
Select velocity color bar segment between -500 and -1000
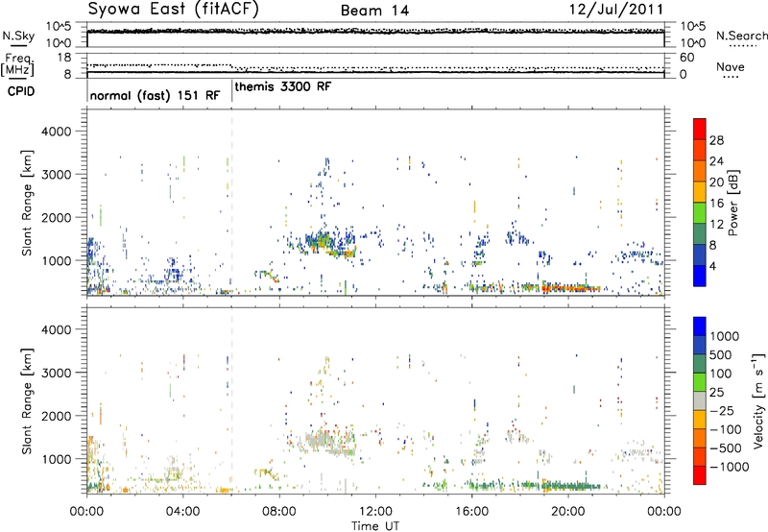(700, 457)
